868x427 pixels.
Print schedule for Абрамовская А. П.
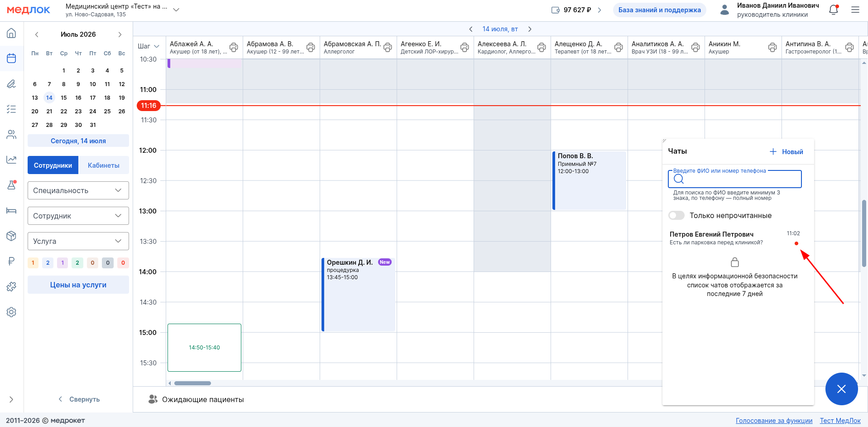pos(388,47)
